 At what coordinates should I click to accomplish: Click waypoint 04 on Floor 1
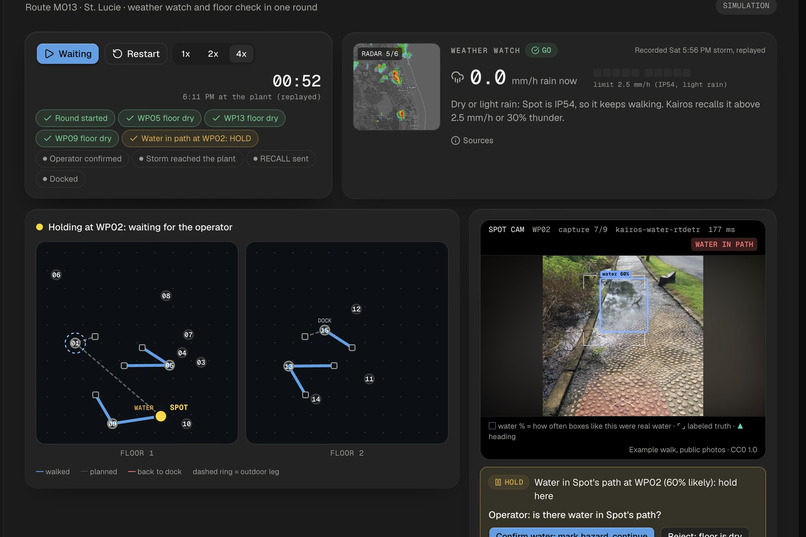pos(182,353)
